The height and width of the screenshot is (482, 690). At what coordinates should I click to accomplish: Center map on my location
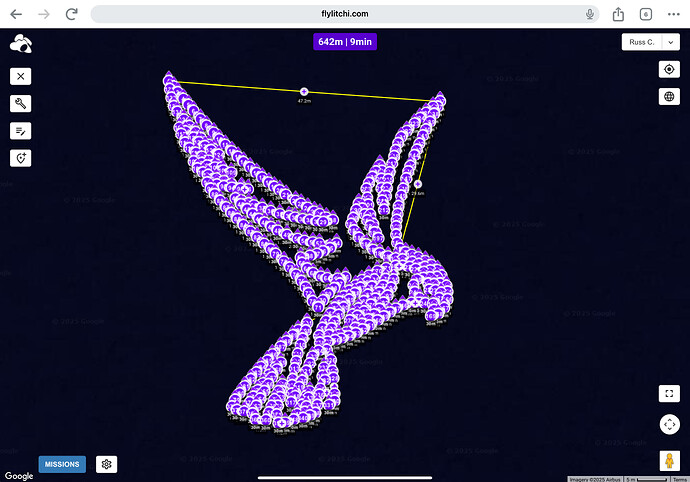point(669,70)
